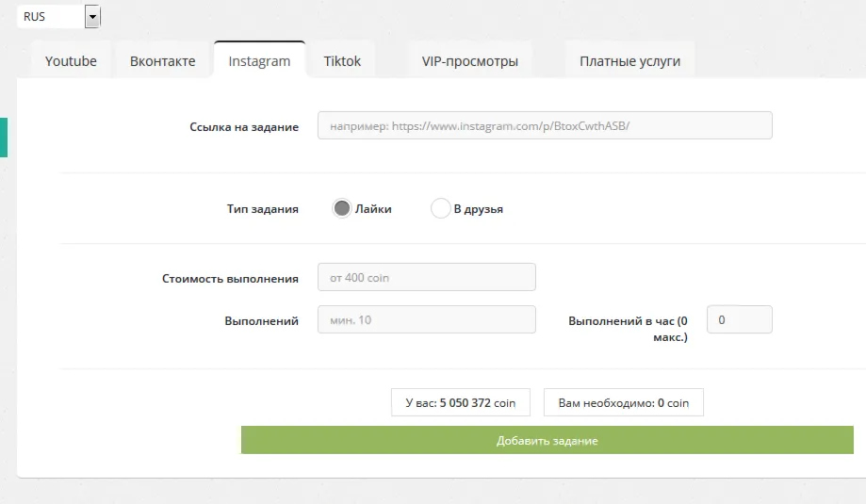
Task: Select the Instagram tab
Action: tap(259, 60)
